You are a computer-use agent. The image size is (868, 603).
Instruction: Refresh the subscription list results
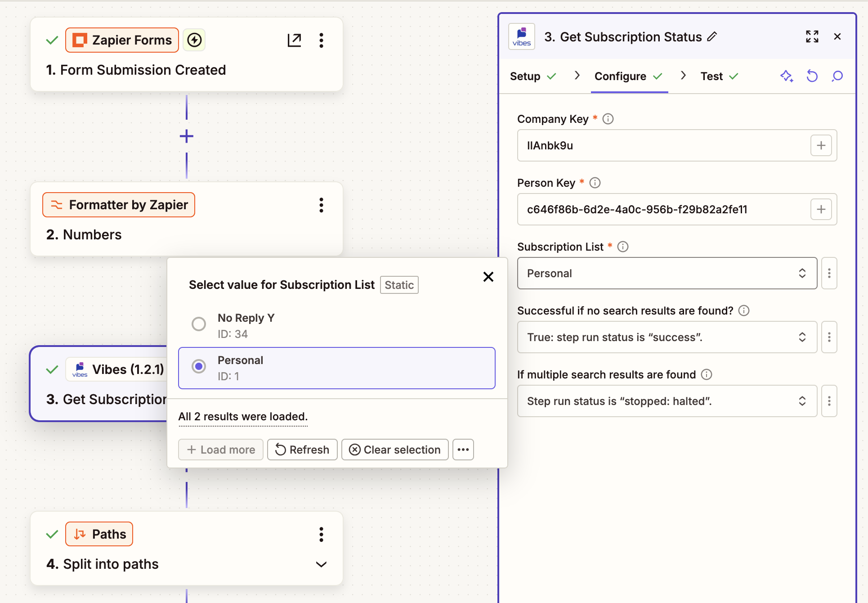[x=302, y=450]
